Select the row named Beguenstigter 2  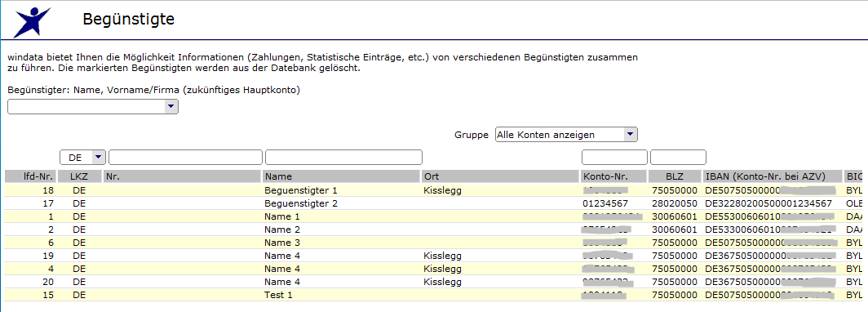[x=434, y=203]
